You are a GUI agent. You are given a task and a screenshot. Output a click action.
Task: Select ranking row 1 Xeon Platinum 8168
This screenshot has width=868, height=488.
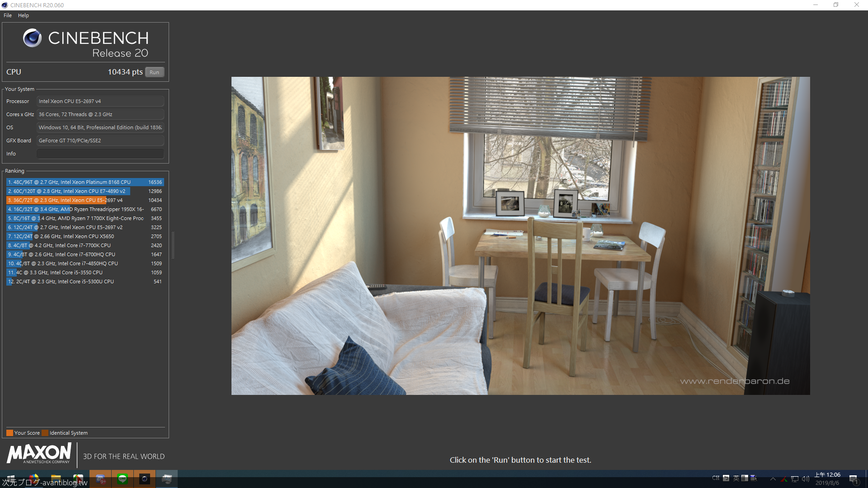[85, 182]
